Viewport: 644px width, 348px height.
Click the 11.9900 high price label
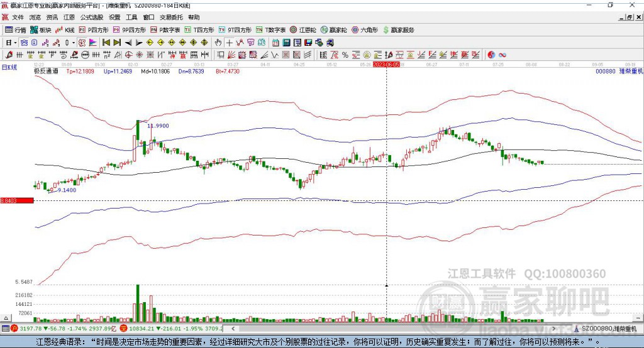(158, 126)
